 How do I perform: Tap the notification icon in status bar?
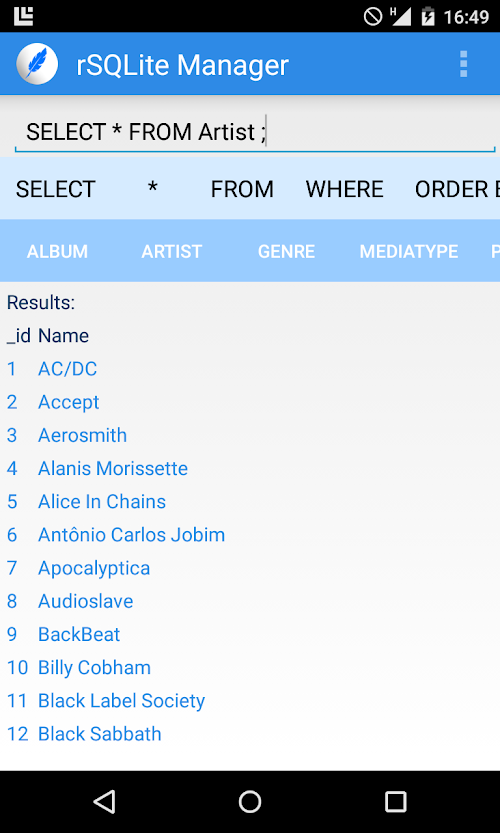[x=23, y=16]
